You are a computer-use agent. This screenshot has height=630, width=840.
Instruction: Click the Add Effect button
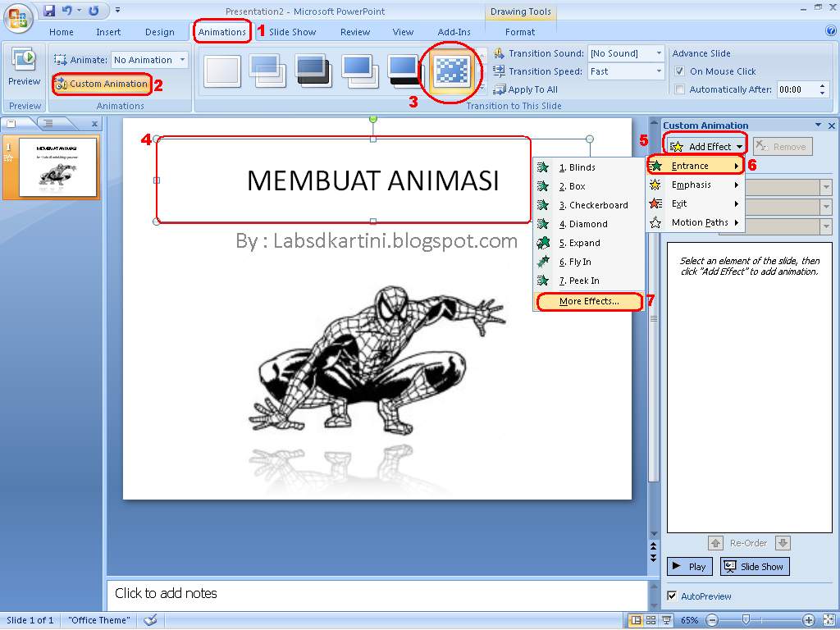[705, 146]
